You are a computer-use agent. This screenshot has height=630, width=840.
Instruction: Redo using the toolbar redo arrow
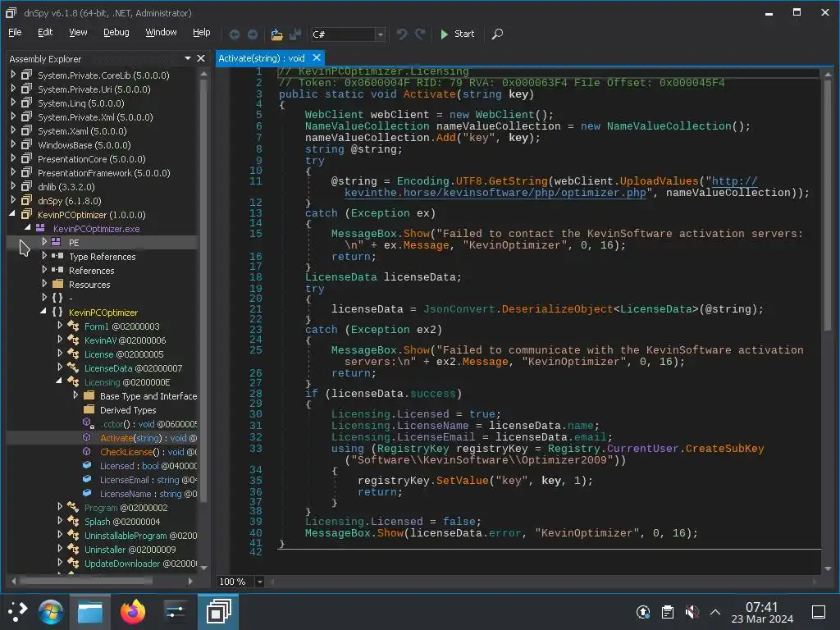coord(420,34)
